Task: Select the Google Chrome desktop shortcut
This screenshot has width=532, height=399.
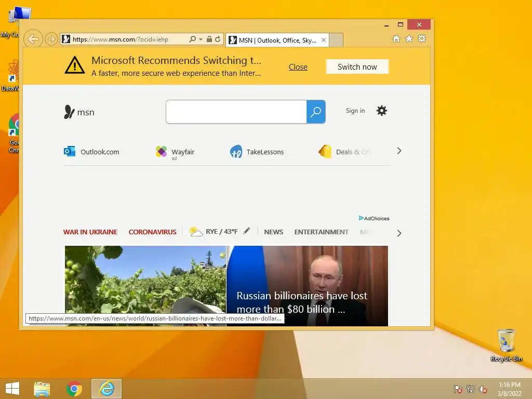Action: coord(14,134)
